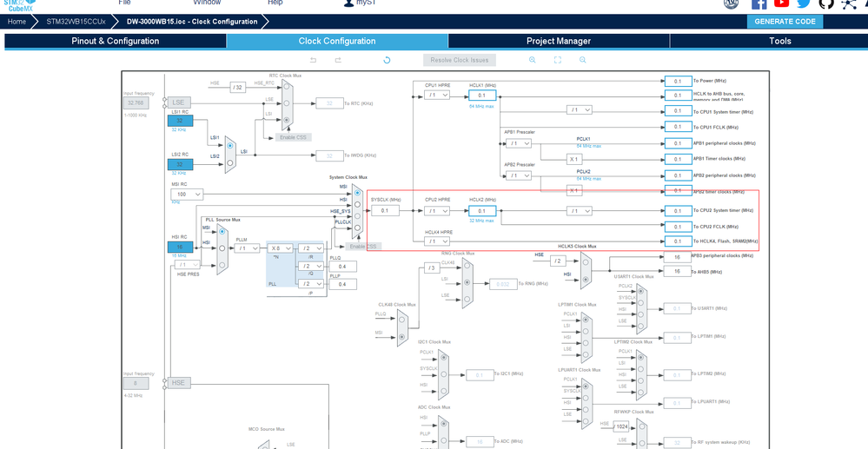
Task: Select PLLCLK in System Clock Mux
Action: [357, 228]
